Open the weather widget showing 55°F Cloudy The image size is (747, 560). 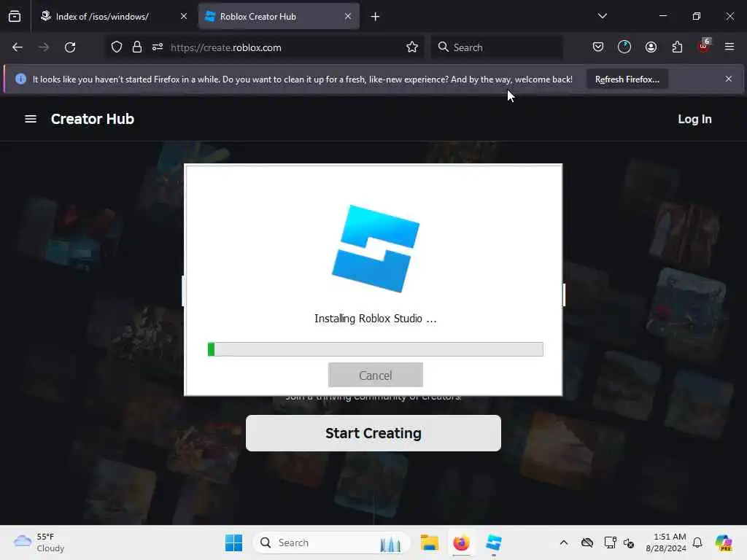pos(39,542)
